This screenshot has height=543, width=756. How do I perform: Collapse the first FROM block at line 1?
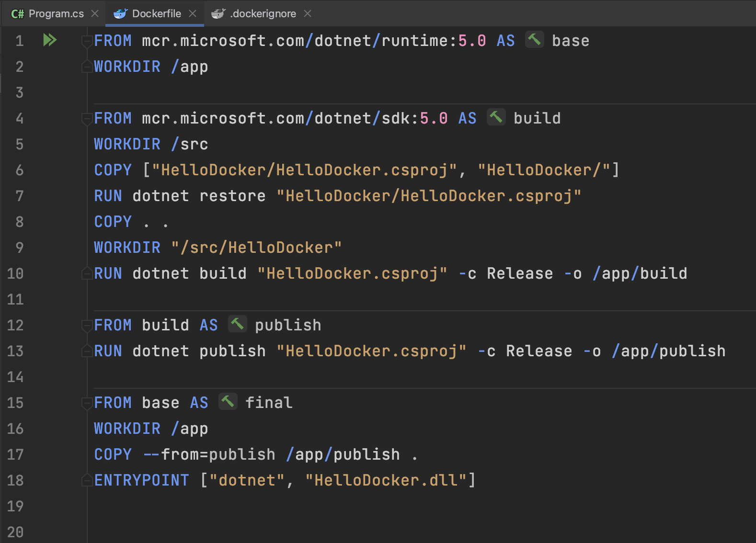click(87, 41)
